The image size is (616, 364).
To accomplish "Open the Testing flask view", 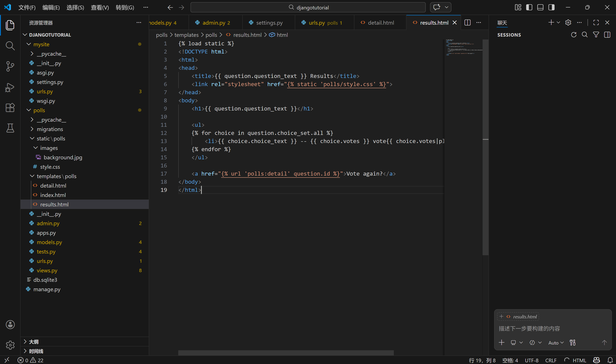I will click(x=10, y=128).
